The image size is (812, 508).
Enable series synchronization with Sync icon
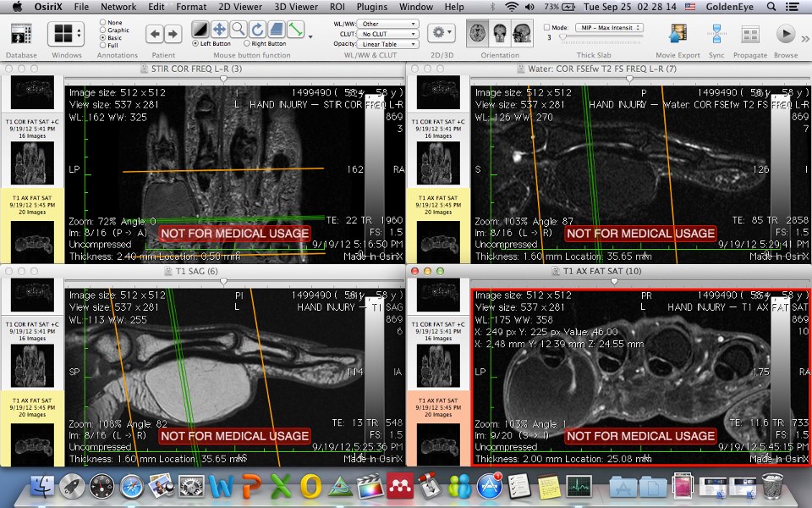click(x=716, y=35)
